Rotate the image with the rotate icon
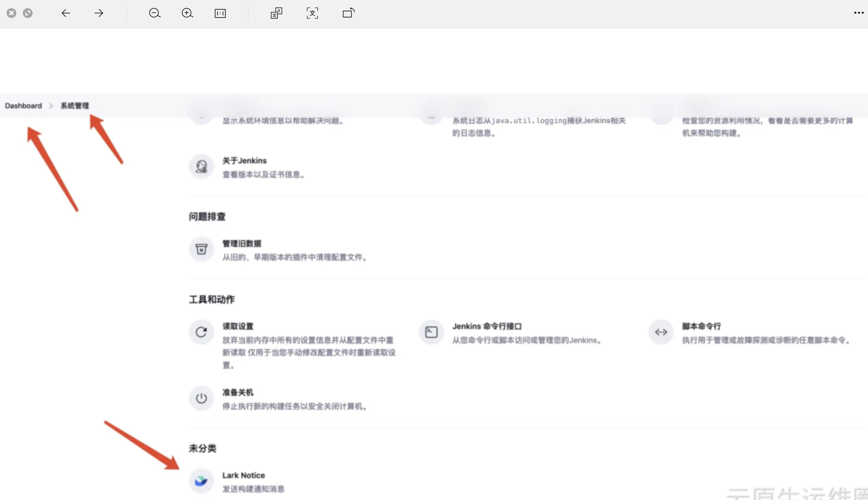Screen dimensions: 868x500 coord(349,13)
